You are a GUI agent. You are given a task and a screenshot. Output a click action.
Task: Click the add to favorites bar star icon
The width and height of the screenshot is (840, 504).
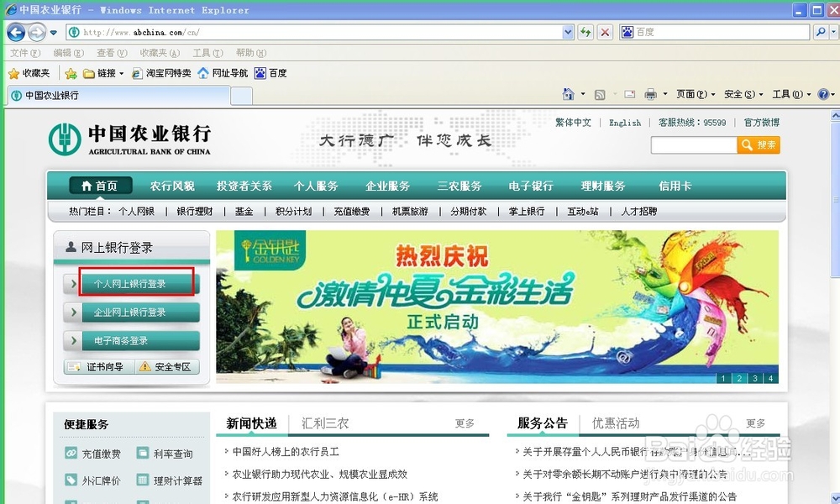[71, 73]
